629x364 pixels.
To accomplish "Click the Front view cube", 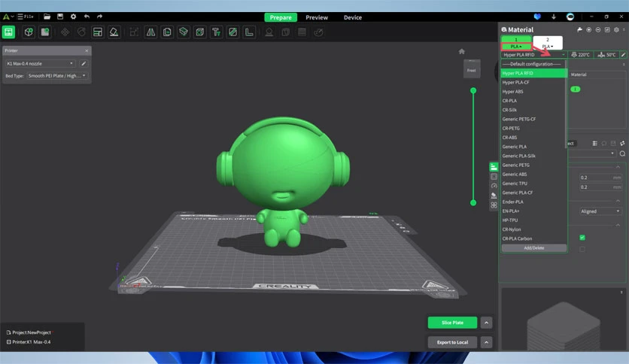I will tap(471, 69).
